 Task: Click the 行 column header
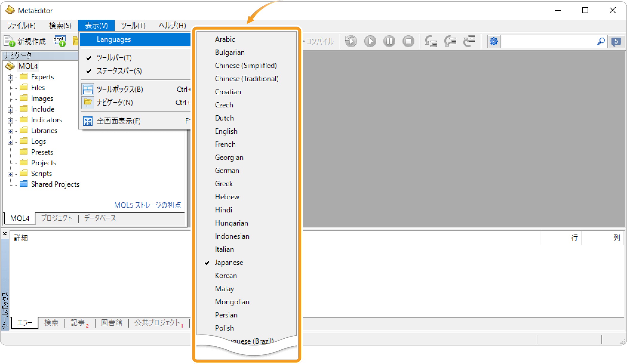point(574,237)
